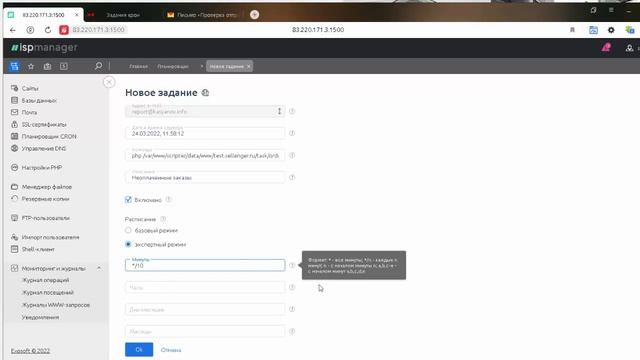Image resolution: width=640 pixels, height=360 pixels.
Task: Click the ispmanager logo
Action: (x=44, y=48)
